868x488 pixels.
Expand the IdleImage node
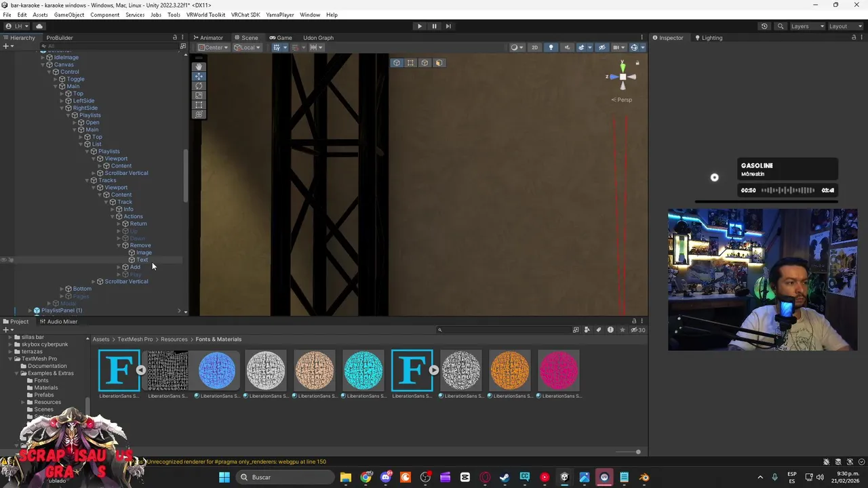pos(43,58)
